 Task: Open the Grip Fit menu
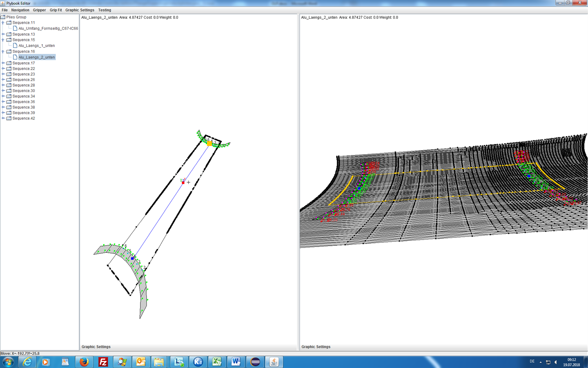click(56, 10)
